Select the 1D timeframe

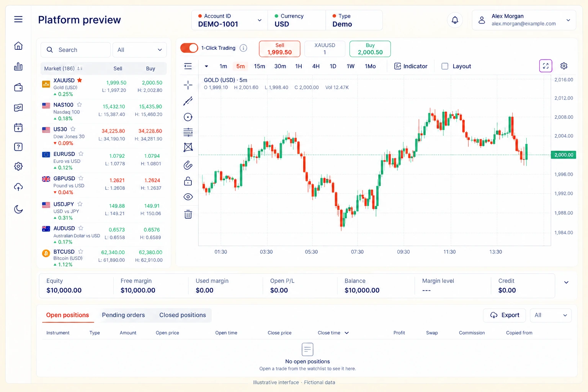click(x=333, y=66)
